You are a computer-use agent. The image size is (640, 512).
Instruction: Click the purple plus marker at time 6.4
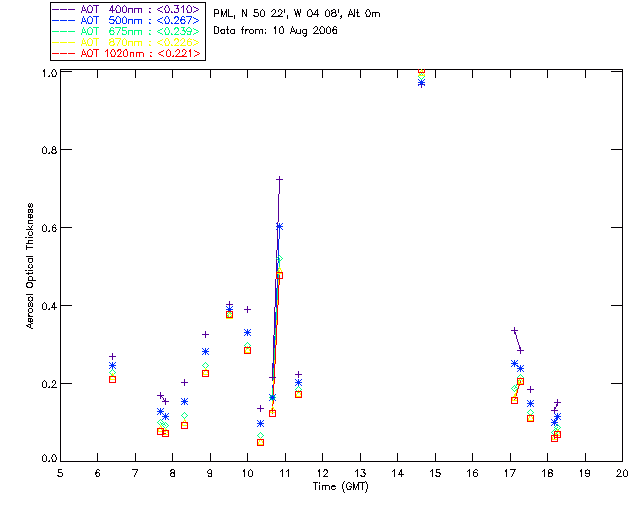coord(113,356)
